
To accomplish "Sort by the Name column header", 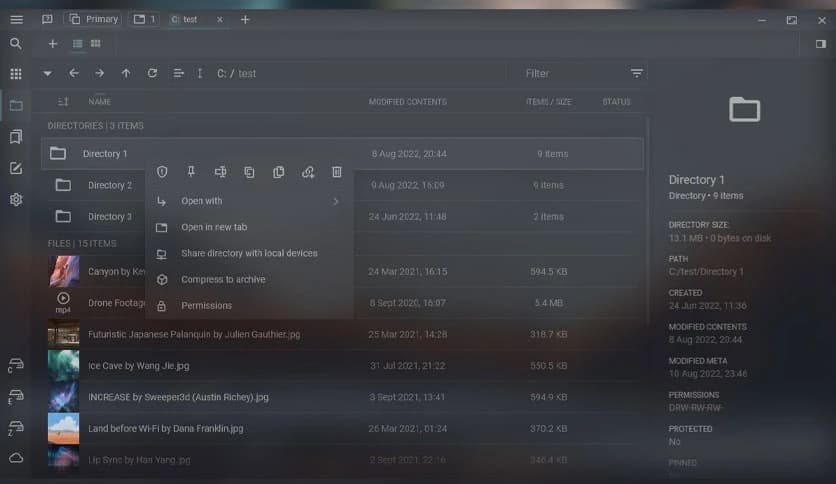I will [100, 102].
